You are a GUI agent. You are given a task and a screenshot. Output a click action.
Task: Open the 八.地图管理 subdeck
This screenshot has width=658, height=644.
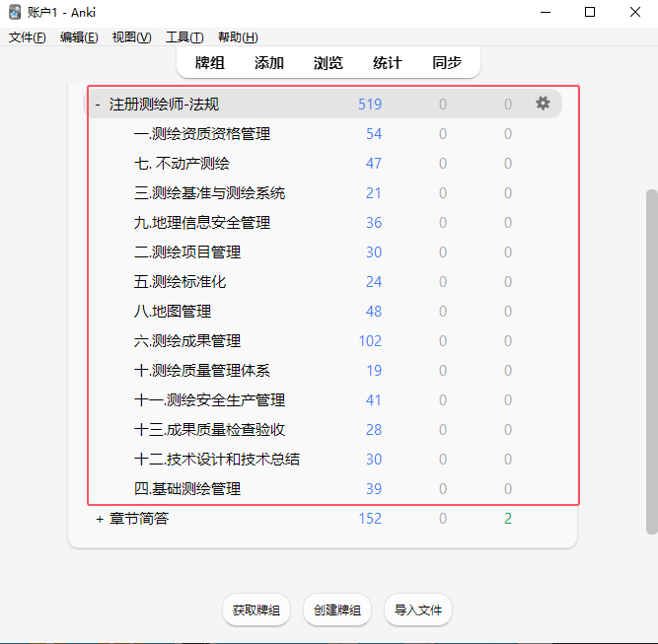[173, 312]
